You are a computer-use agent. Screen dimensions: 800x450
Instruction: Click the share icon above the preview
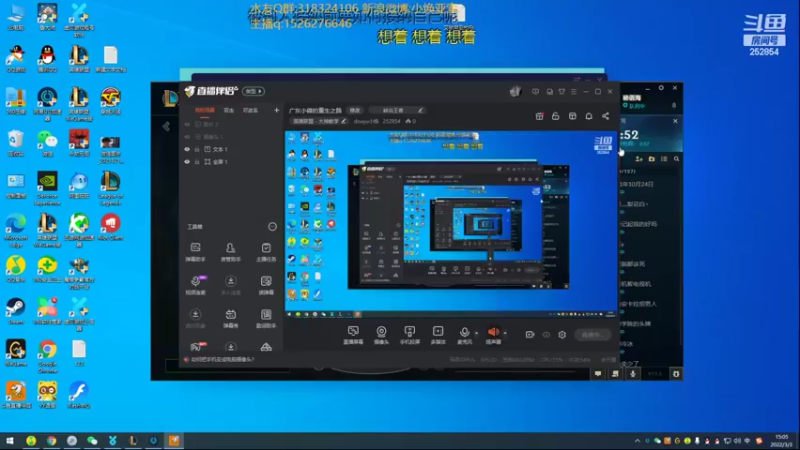pos(605,116)
